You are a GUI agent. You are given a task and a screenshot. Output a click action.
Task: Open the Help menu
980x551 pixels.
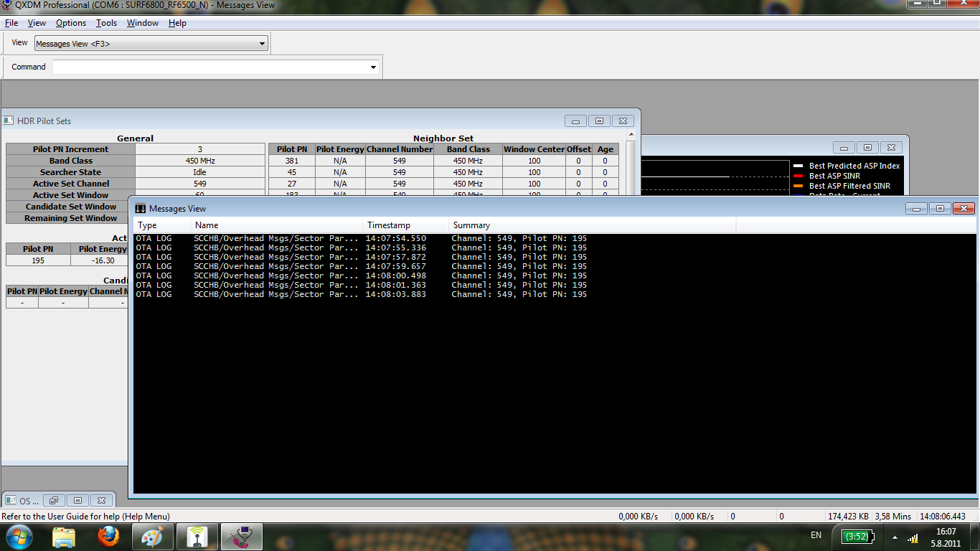[x=177, y=23]
